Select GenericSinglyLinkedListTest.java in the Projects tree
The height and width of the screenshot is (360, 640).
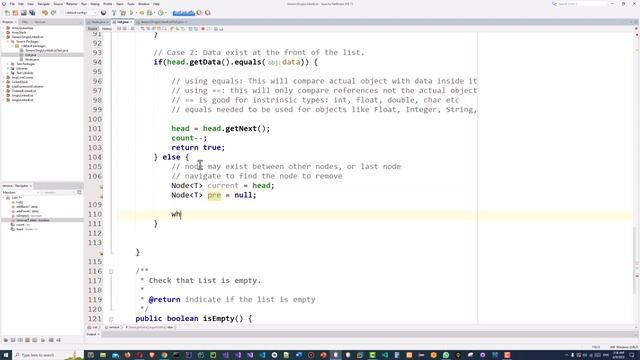[47, 51]
